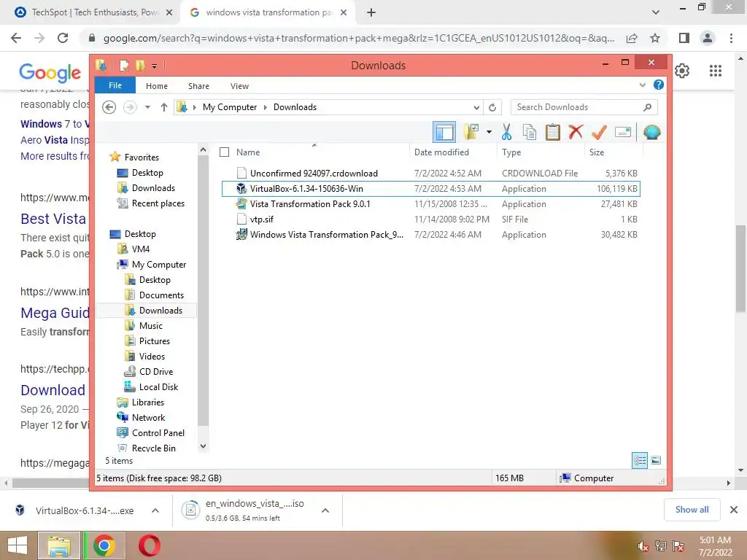This screenshot has height=560, width=747.
Task: Click the Explorer Back arrow button
Action: [109, 107]
